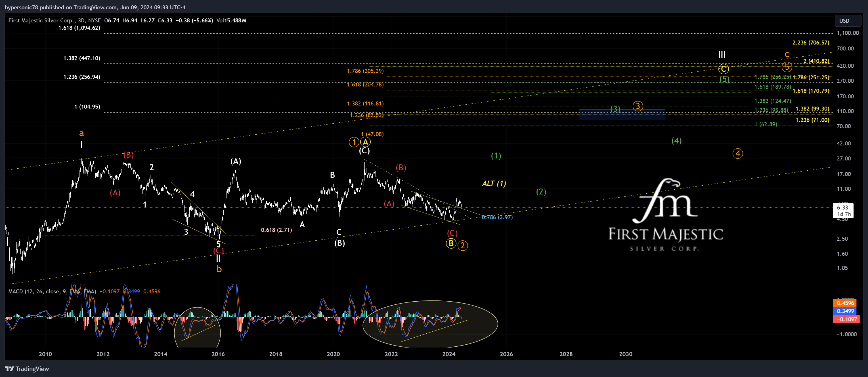The width and height of the screenshot is (868, 377).
Task: Click the blue 0.3499 signal value tag
Action: pyautogui.click(x=845, y=311)
